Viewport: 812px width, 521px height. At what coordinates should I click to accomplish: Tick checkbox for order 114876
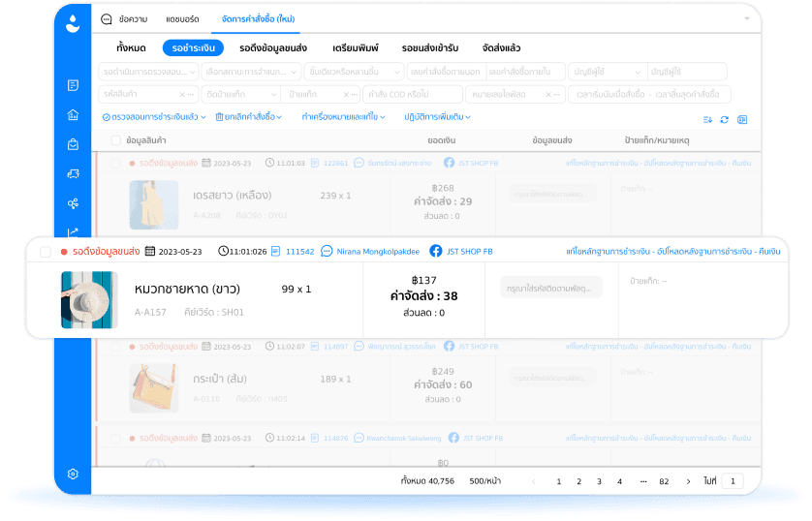pyautogui.click(x=116, y=439)
